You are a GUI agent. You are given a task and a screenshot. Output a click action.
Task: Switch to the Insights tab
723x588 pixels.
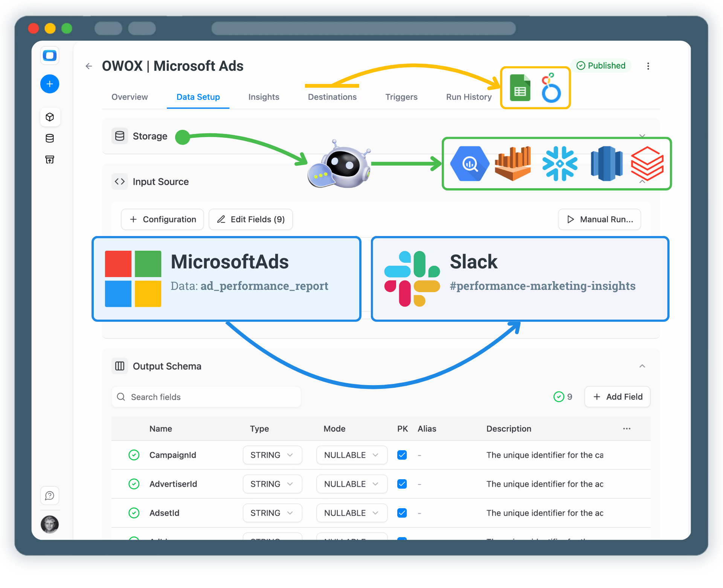[x=264, y=97]
